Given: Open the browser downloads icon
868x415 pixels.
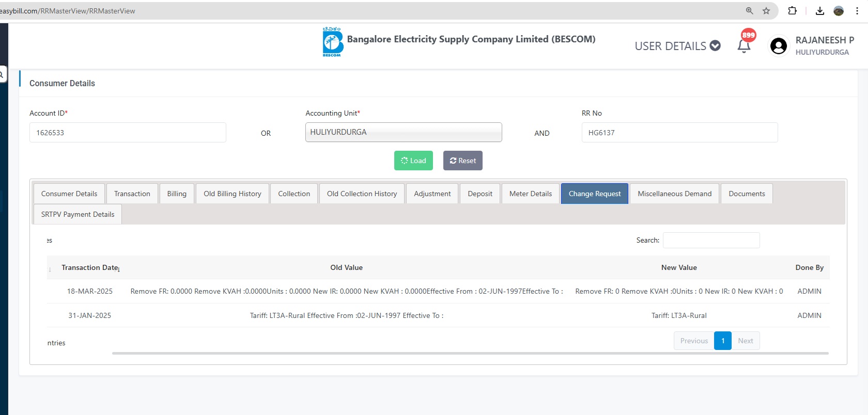Looking at the screenshot, I should coord(820,11).
